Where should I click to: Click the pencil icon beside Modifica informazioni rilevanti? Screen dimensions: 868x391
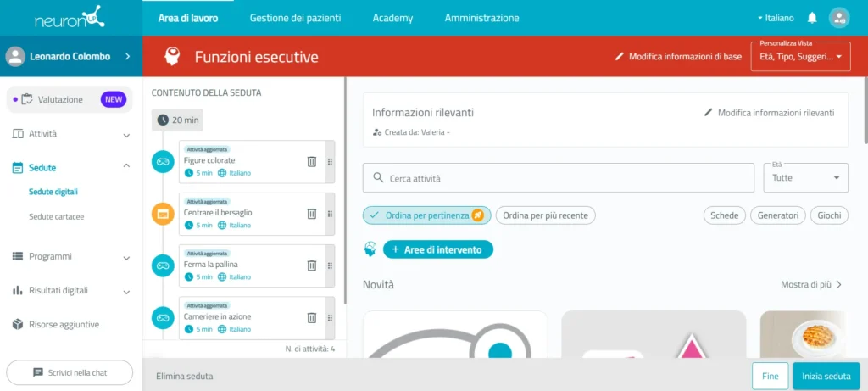[708, 113]
